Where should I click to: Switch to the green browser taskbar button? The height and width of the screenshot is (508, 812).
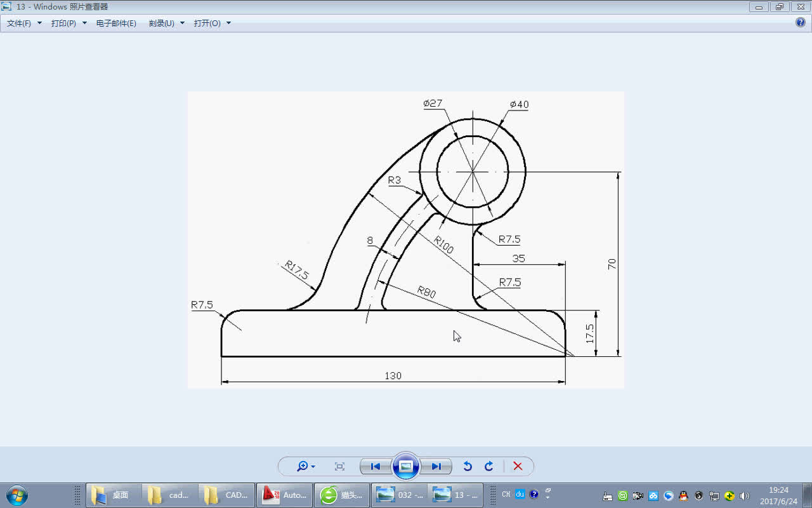341,495
